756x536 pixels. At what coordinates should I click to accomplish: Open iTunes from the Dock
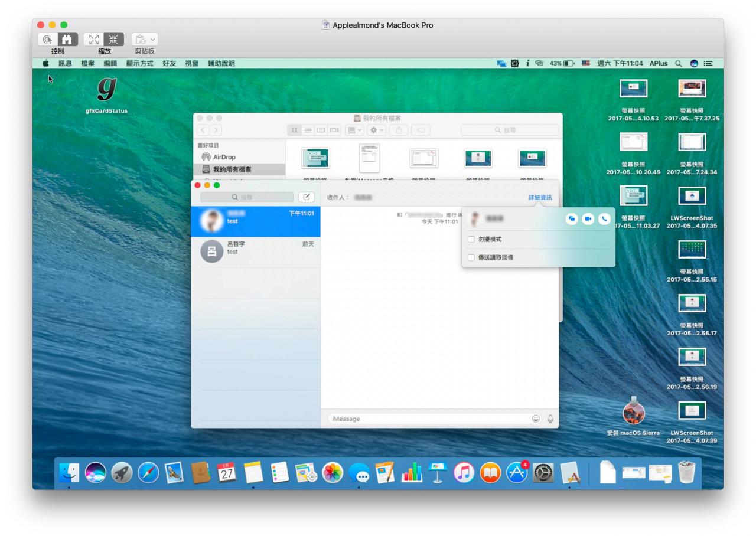pos(464,472)
